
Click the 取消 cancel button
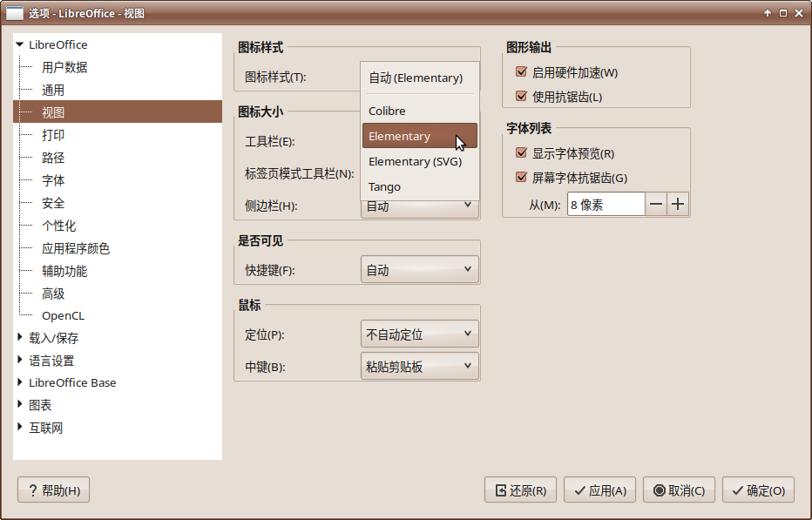point(679,490)
